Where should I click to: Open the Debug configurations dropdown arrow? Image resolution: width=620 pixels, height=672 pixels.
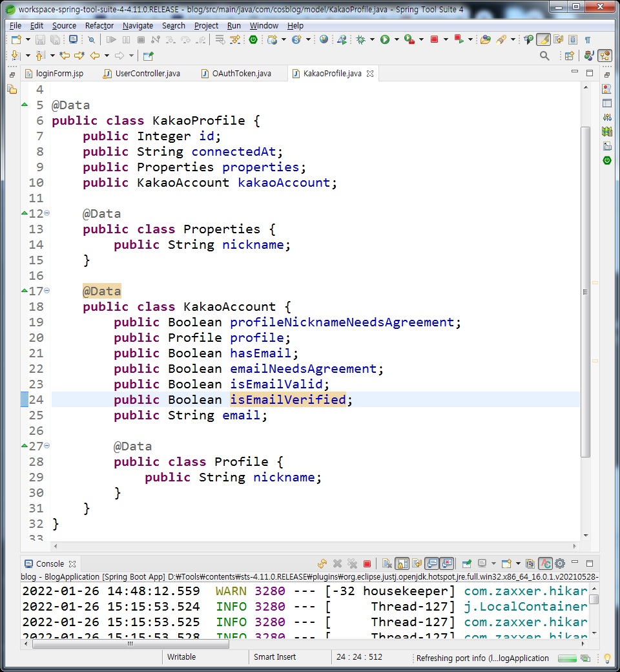372,40
